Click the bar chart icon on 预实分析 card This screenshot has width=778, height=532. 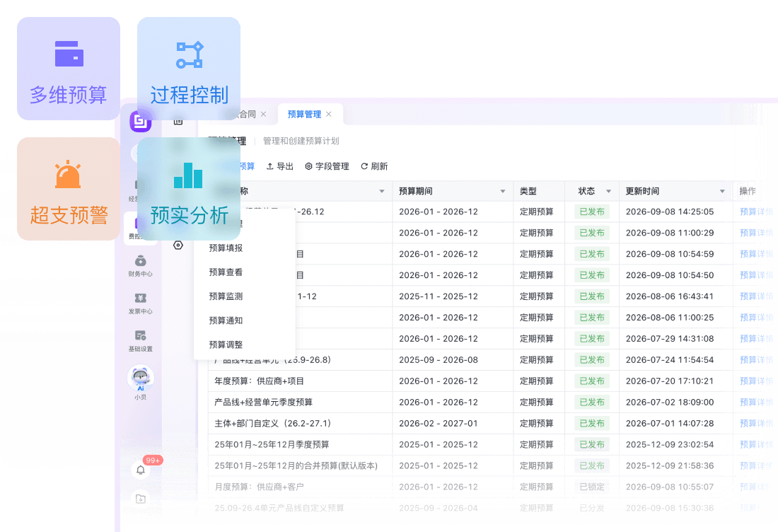[x=188, y=175]
